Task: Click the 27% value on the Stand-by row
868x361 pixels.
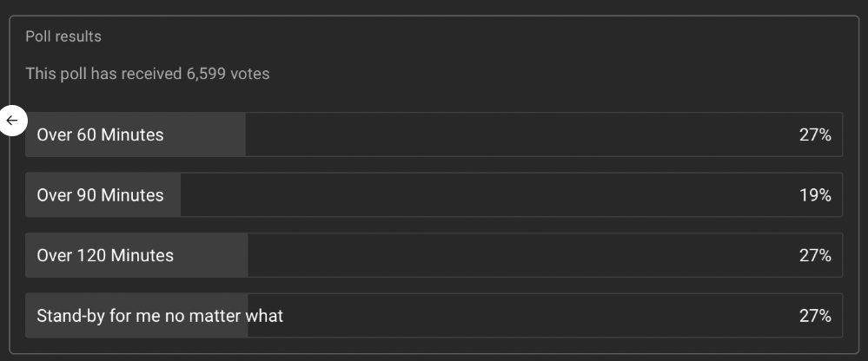Action: tap(815, 316)
